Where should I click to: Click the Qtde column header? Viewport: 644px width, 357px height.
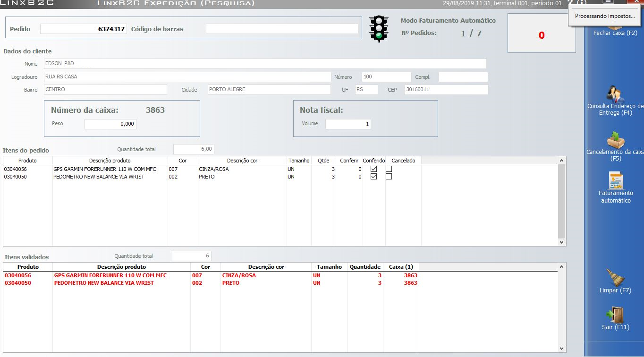click(323, 161)
